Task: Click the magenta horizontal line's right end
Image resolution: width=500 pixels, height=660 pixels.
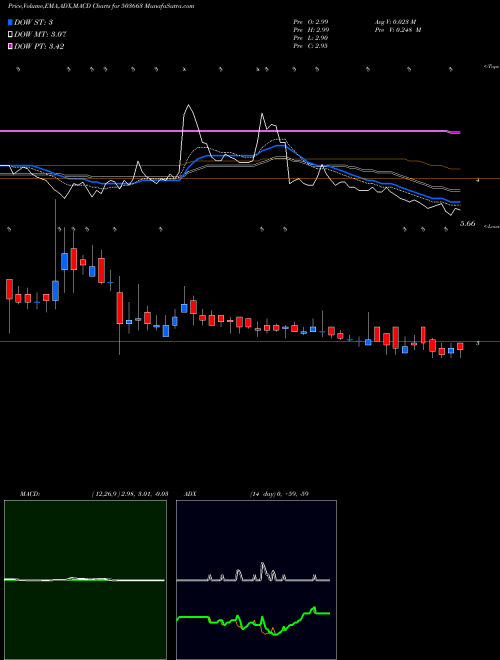Action: (x=457, y=133)
